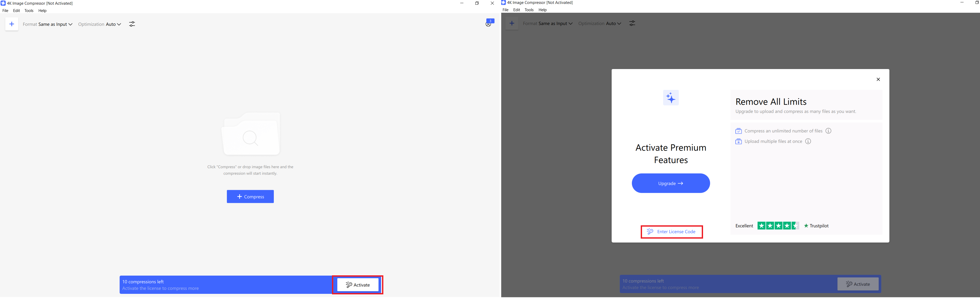980x298 pixels.
Task: Open Optimization dropdown in right window toolbar
Action: pos(600,23)
